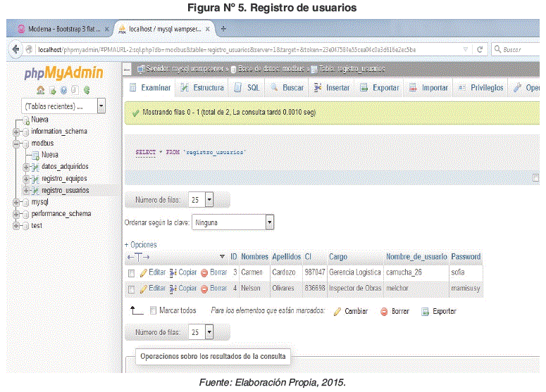Click the Exportar icon below the table
The image size is (546, 392).
[425, 311]
